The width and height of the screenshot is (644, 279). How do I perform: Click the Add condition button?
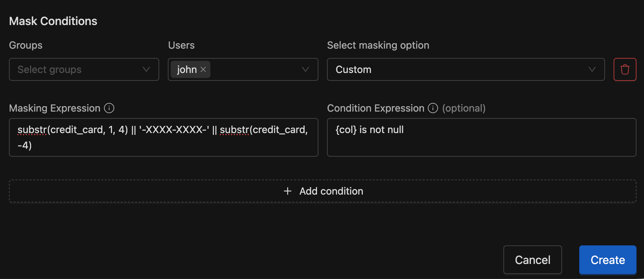323,191
